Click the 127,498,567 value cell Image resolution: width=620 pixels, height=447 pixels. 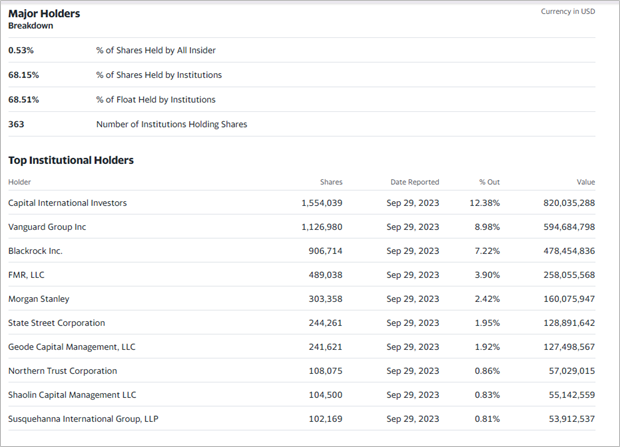coord(569,347)
